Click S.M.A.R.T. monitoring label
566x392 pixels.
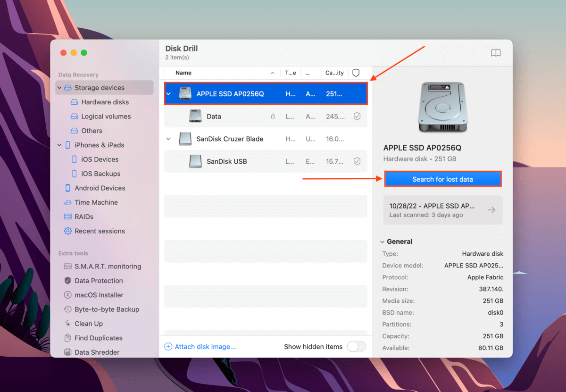108,266
